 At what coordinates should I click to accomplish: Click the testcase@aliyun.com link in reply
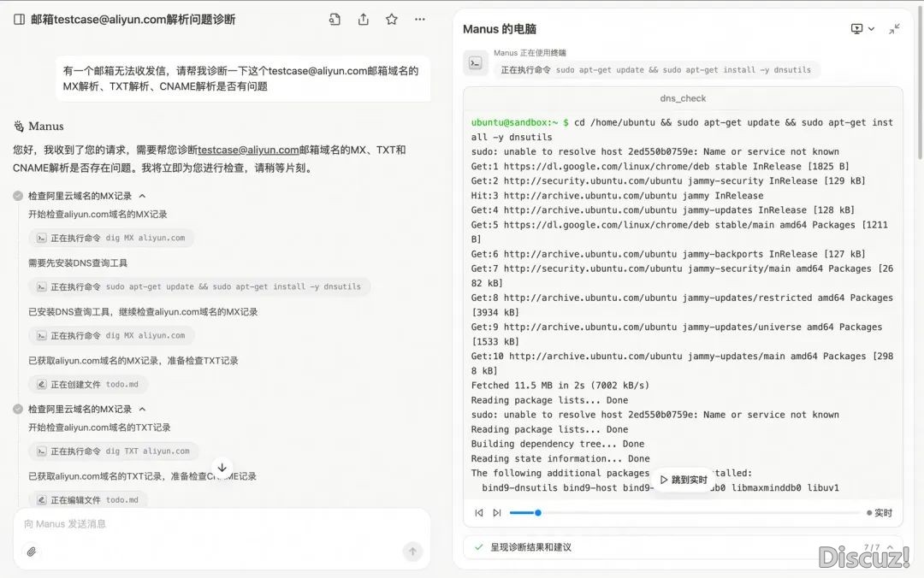pyautogui.click(x=248, y=150)
